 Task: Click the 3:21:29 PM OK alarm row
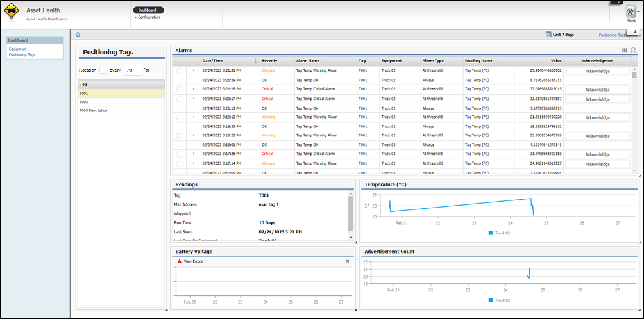pos(402,80)
